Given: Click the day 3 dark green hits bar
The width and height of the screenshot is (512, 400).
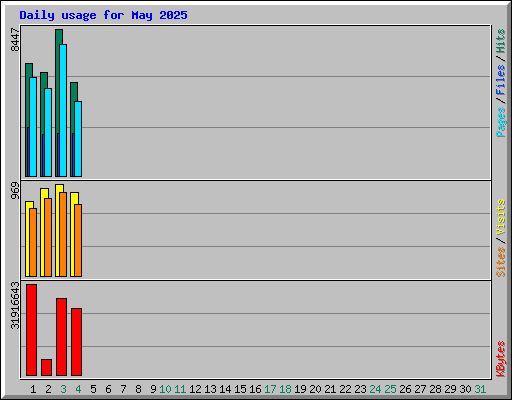Looking at the screenshot, I should [x=58, y=103].
